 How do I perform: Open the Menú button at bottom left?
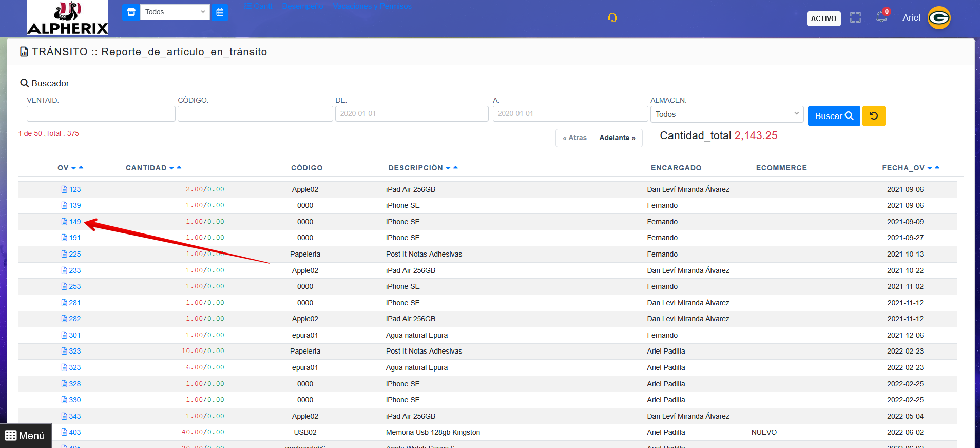click(x=25, y=436)
